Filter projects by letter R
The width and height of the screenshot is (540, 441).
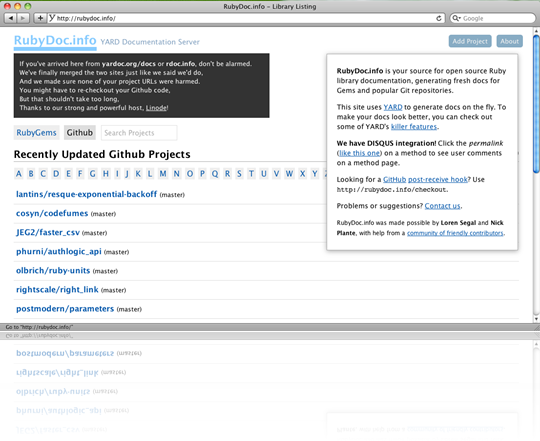[227, 174]
